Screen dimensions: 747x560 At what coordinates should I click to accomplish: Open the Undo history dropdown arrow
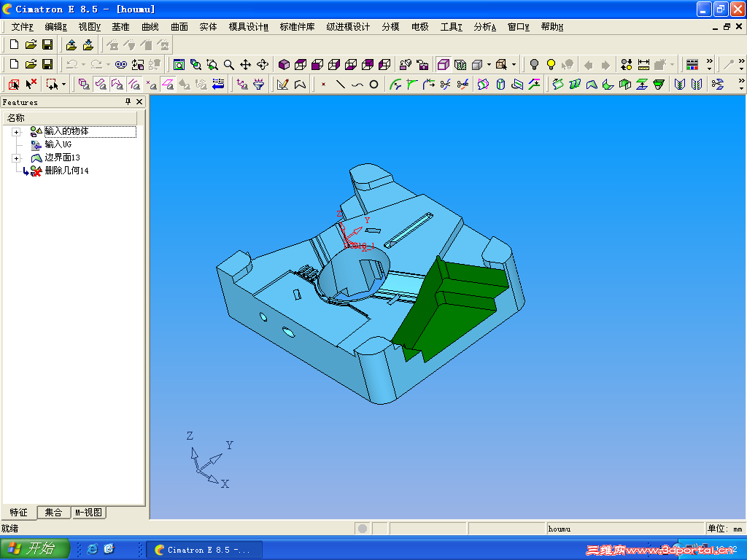pos(83,64)
